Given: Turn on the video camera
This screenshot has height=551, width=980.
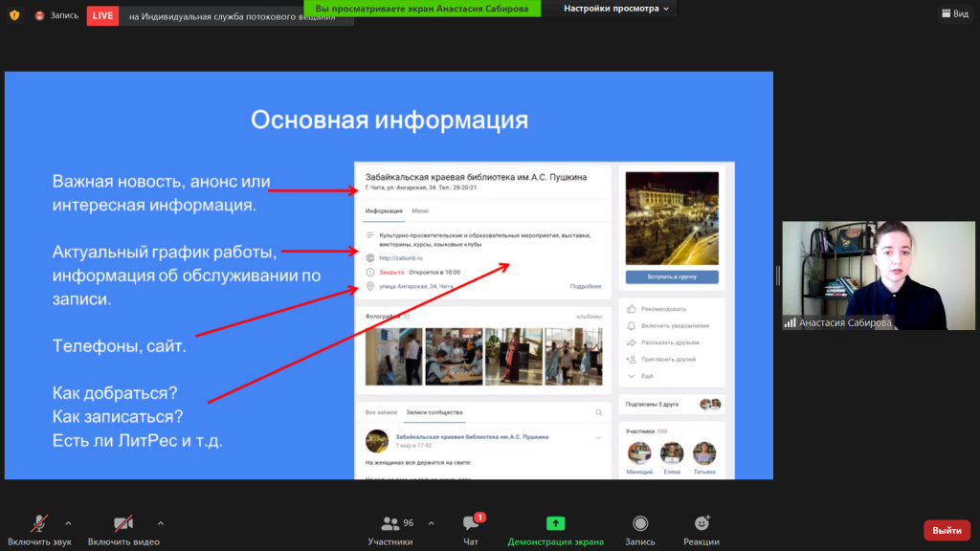Looking at the screenshot, I should pos(123,523).
